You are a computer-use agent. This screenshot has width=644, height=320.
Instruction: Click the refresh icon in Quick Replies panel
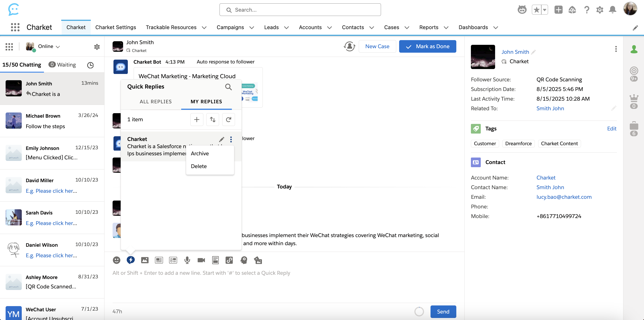click(228, 119)
